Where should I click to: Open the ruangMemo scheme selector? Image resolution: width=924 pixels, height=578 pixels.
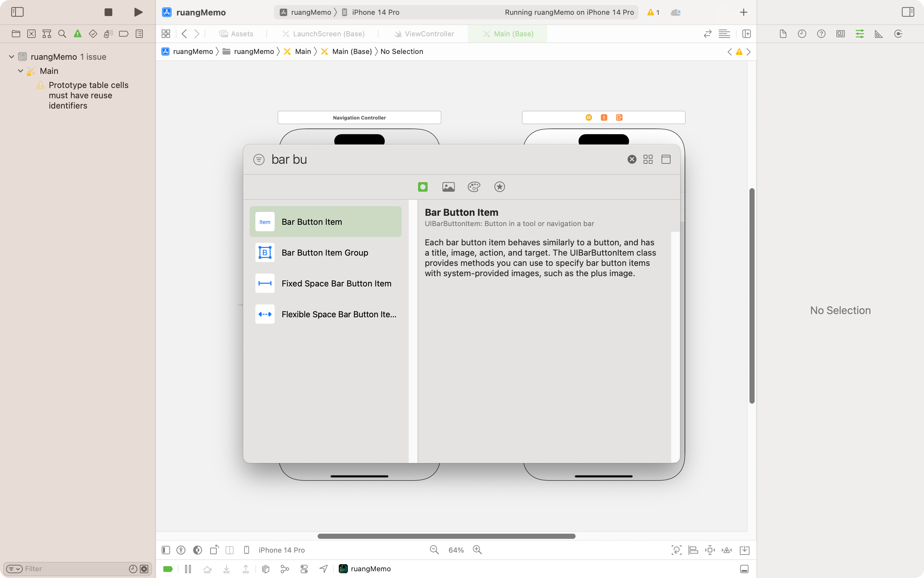(x=305, y=12)
